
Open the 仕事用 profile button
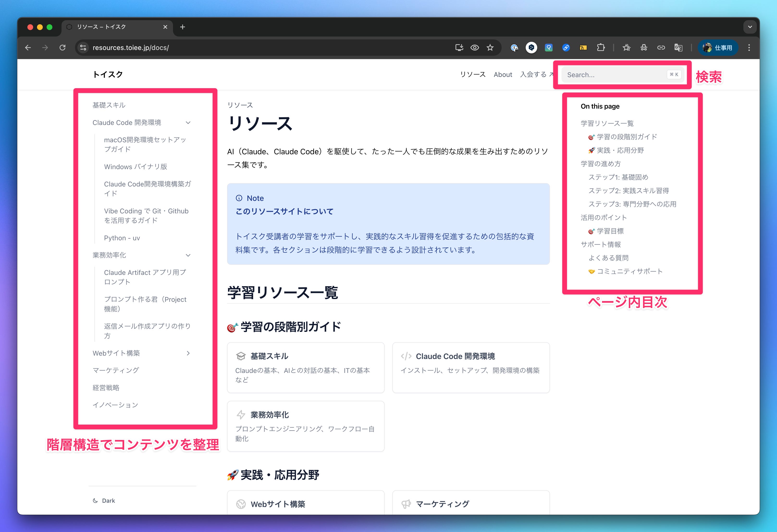pos(718,48)
